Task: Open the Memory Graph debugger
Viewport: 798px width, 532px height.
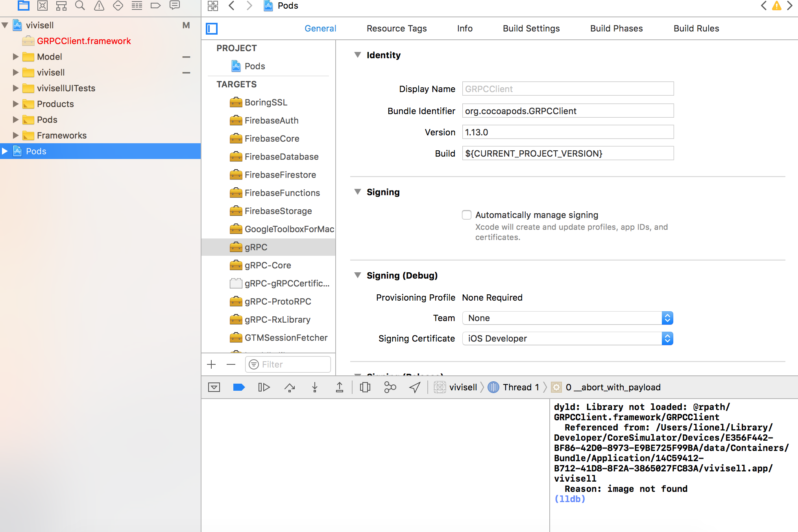Action: [x=390, y=387]
